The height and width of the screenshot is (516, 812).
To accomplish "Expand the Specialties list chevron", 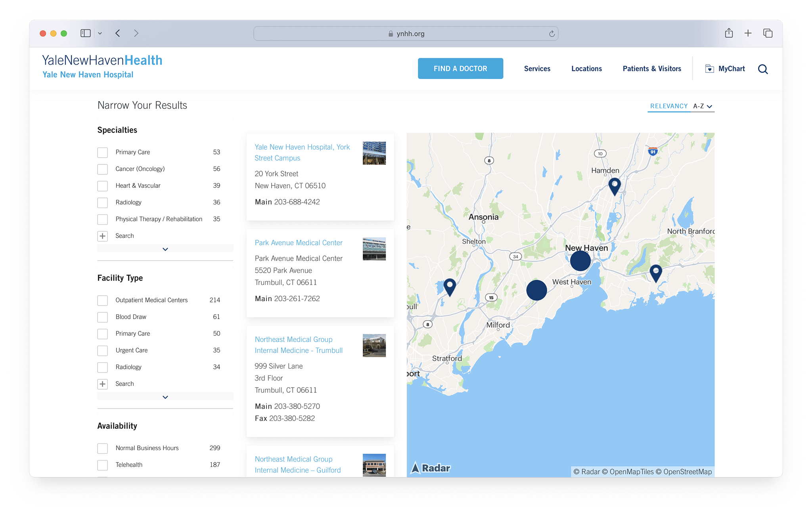I will [x=165, y=249].
